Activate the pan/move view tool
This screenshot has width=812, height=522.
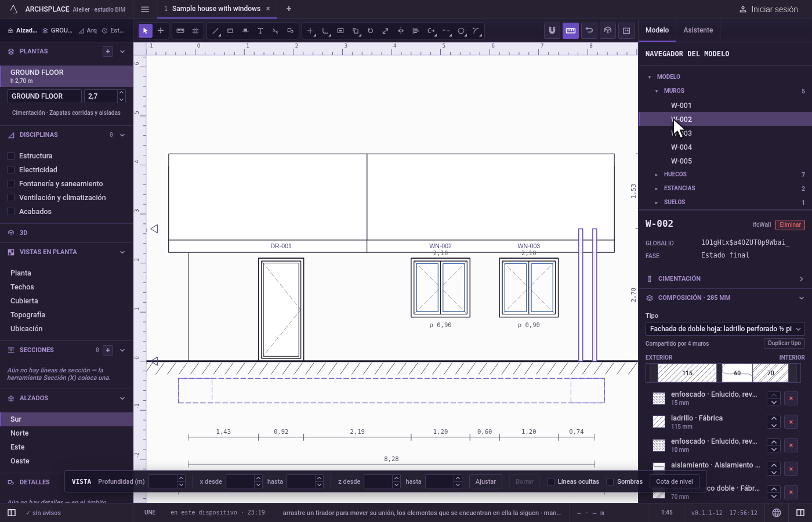(x=161, y=31)
